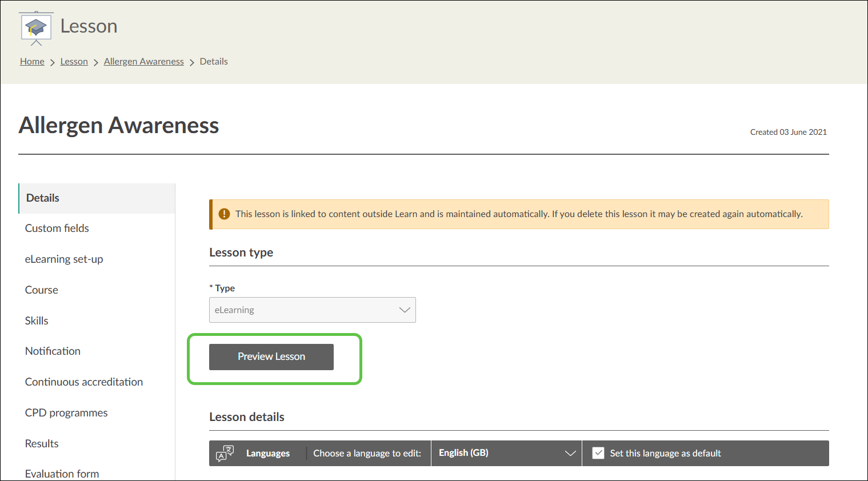The image size is (868, 481).
Task: Expand the English (GB) language dropdown
Action: pyautogui.click(x=506, y=453)
